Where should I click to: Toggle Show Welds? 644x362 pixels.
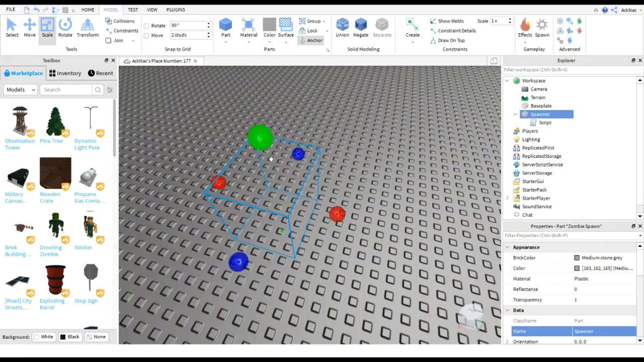(x=447, y=21)
